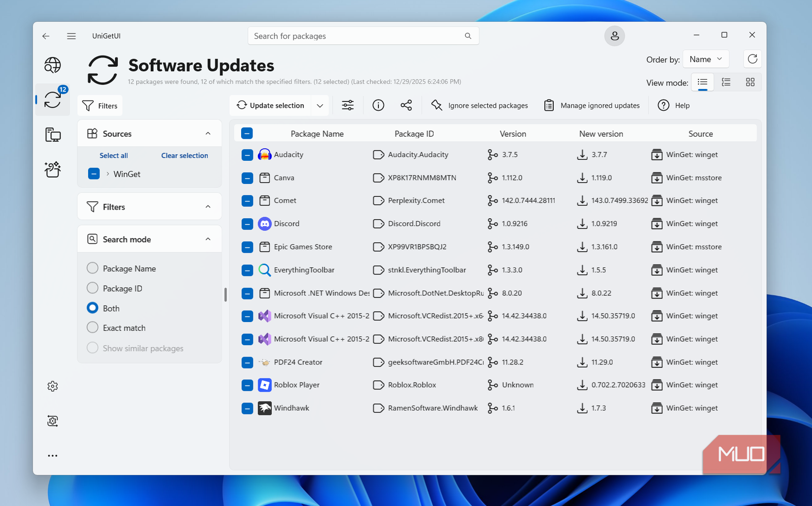
Task: Click the Clear selection link
Action: 184,155
